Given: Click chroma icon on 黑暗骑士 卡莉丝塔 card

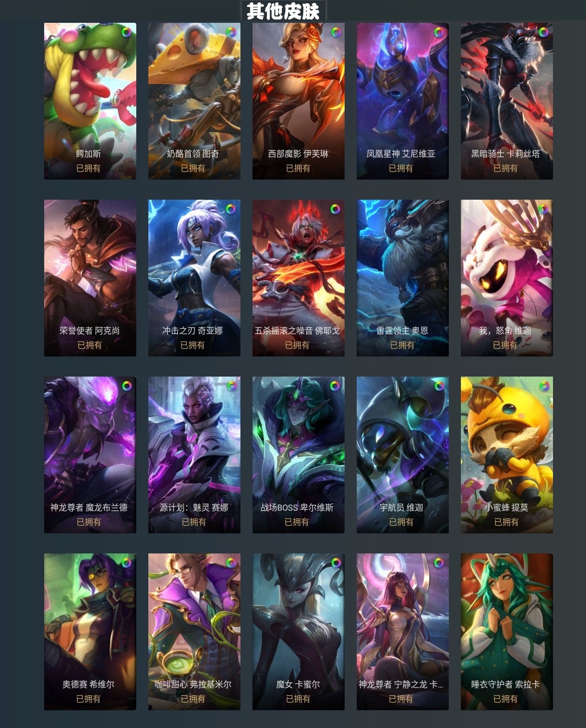Looking at the screenshot, I should (543, 32).
